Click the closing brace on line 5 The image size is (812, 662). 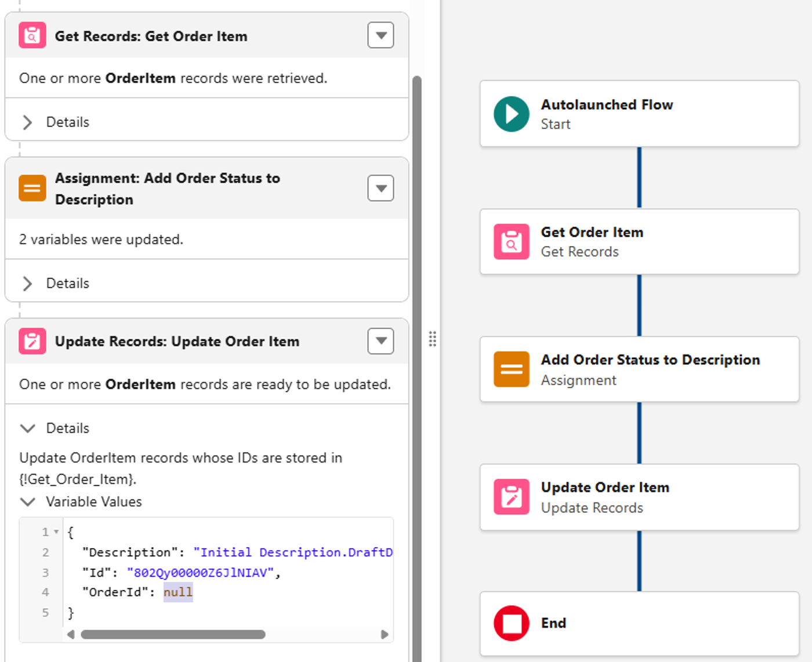pyautogui.click(x=71, y=613)
